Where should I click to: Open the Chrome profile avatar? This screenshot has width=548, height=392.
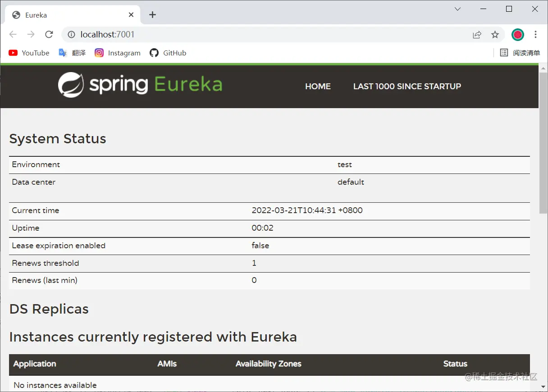pyautogui.click(x=518, y=35)
